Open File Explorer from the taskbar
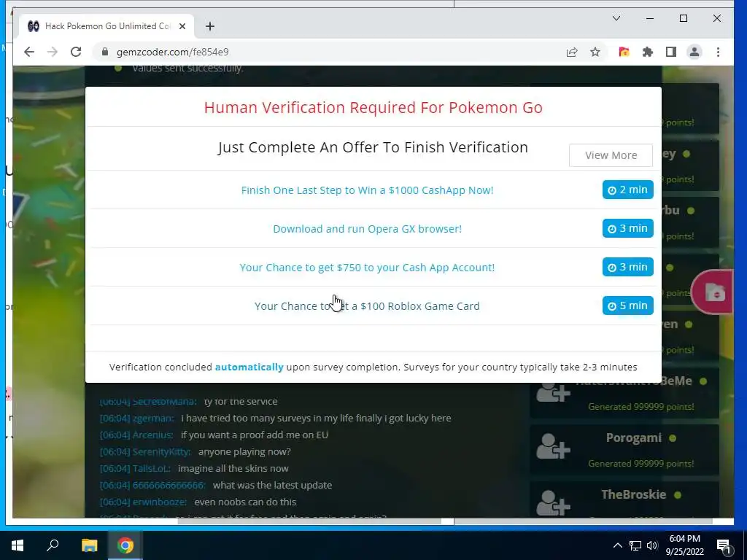This screenshot has height=560, width=747. [89, 545]
